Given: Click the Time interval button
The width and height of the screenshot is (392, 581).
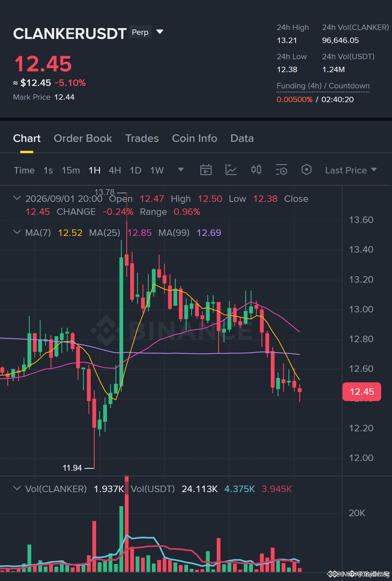Looking at the screenshot, I should [x=24, y=170].
